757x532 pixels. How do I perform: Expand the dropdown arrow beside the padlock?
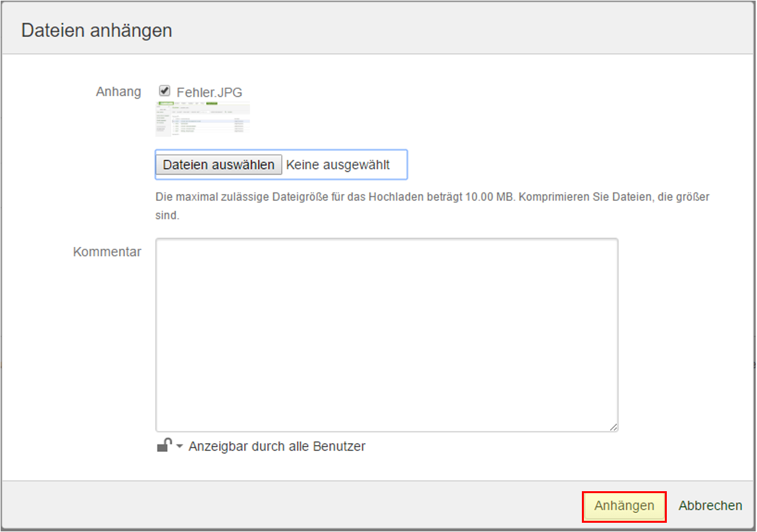180,446
